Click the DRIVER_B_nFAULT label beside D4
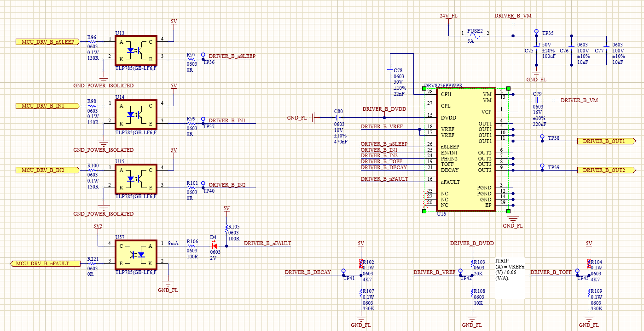Image resolution: width=644 pixels, height=331 pixels. pyautogui.click(x=267, y=244)
